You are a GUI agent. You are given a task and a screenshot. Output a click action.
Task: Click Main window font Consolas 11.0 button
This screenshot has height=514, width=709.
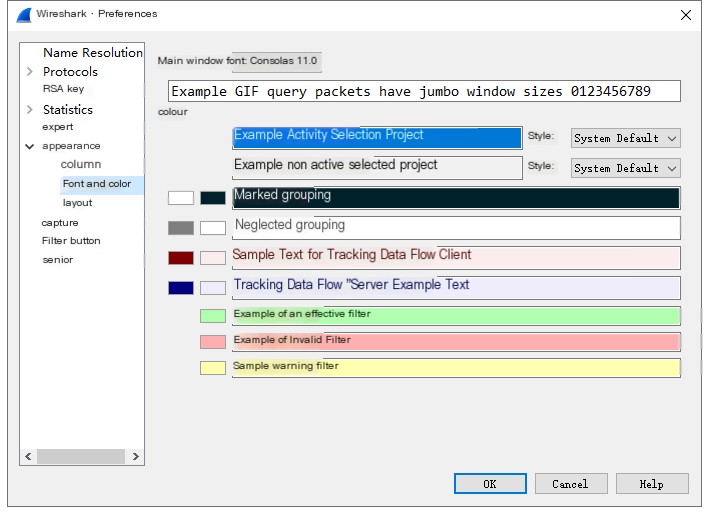coord(276,61)
